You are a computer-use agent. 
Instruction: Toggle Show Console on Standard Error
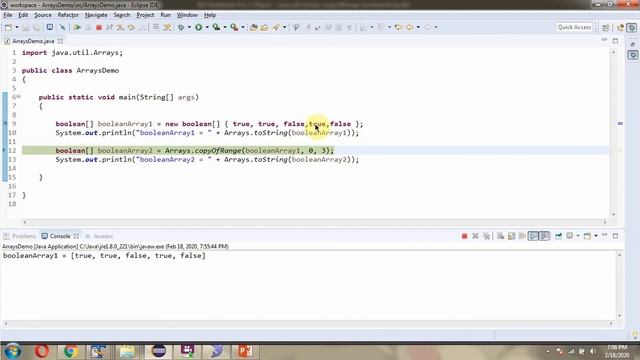544,236
